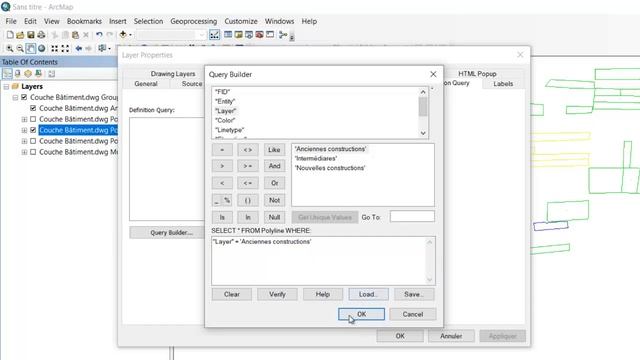The width and height of the screenshot is (640, 360).
Task: Switch to the General tab in Layer Properties
Action: 146,84
